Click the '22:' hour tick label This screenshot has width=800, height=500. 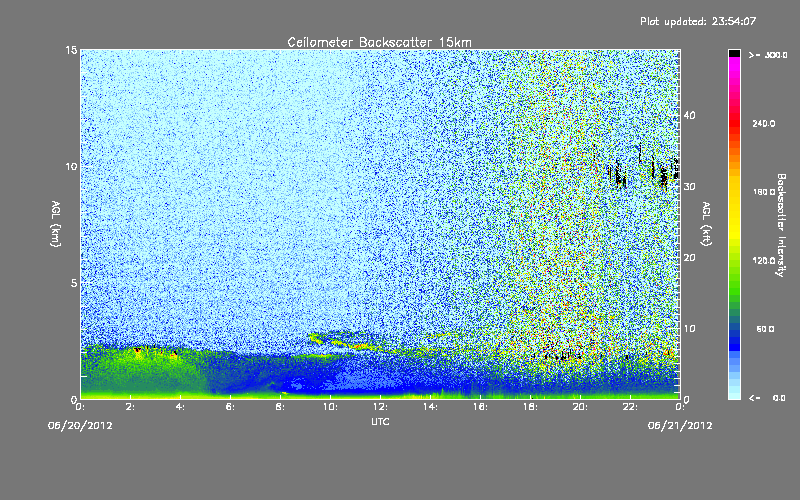pyautogui.click(x=630, y=407)
